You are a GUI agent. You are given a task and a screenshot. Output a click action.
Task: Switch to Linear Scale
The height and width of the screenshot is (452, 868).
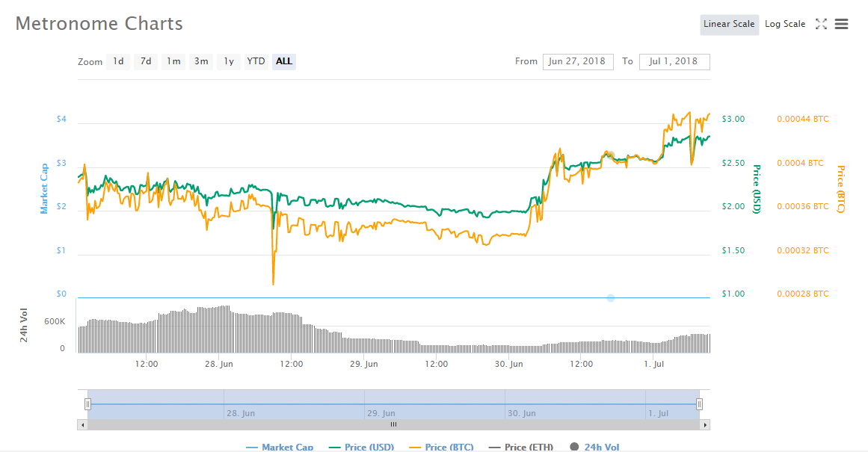[729, 25]
